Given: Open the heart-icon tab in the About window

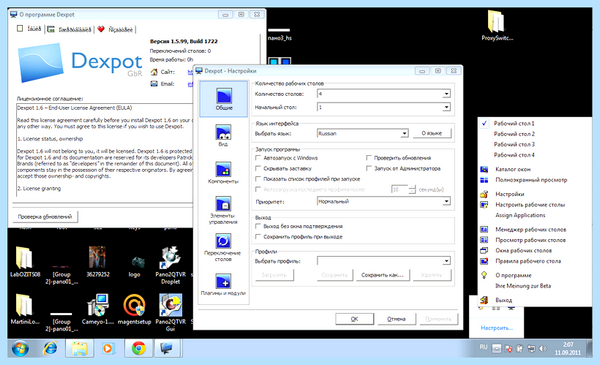Looking at the screenshot, I should click(116, 29).
